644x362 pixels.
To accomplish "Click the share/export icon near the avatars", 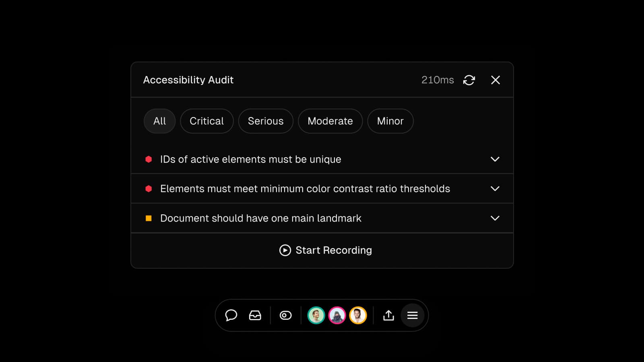I will [x=388, y=315].
